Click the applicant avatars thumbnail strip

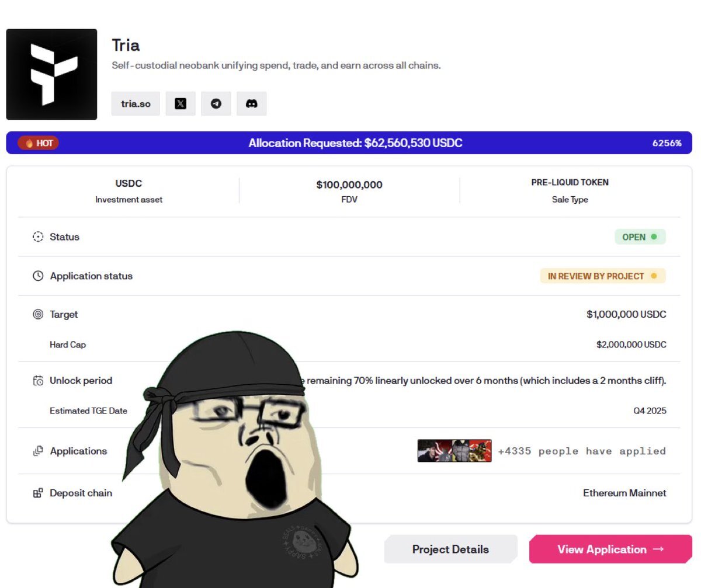click(x=454, y=451)
